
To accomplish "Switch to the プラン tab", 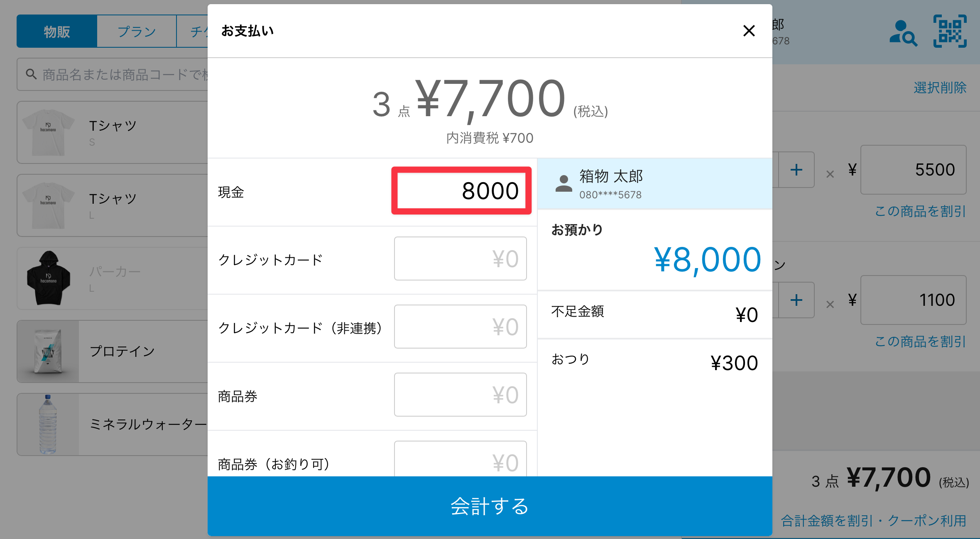I will [x=137, y=32].
